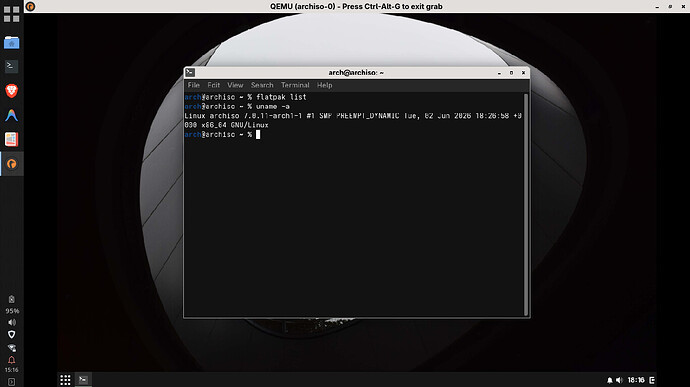Click the guest notification bell icon
Image resolution: width=690 pixels, height=387 pixels.
(x=609, y=380)
